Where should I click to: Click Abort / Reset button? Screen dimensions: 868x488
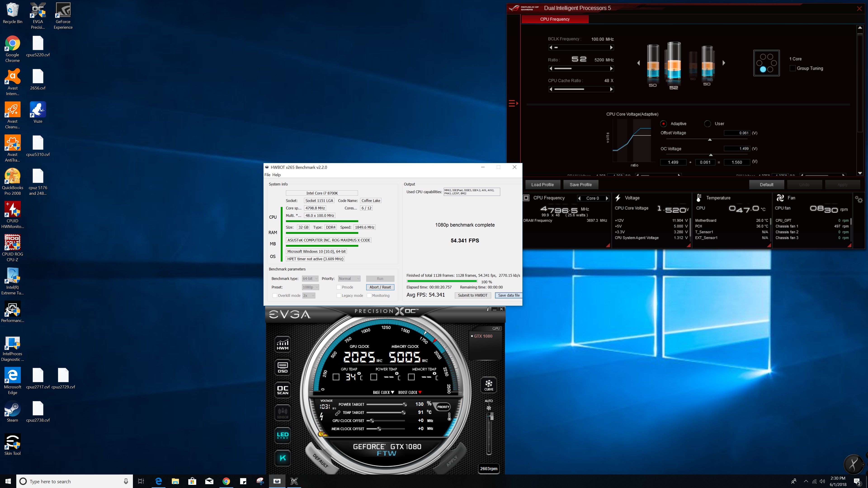380,287
